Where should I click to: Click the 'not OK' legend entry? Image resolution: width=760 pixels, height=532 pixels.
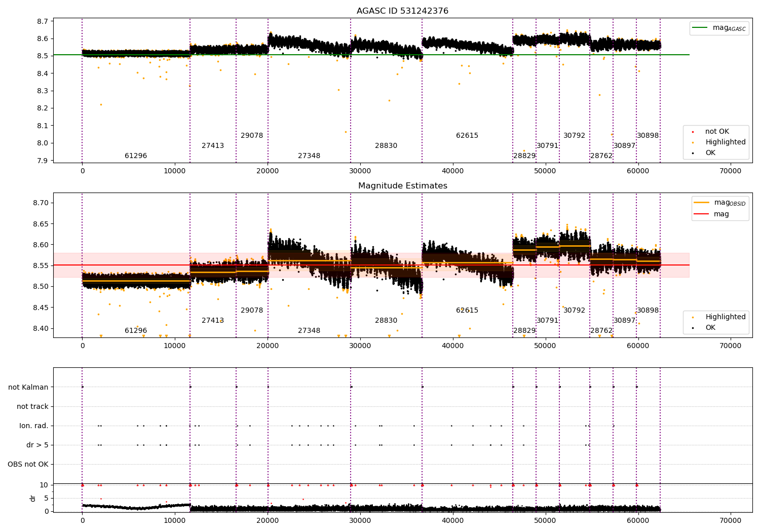[717, 131]
